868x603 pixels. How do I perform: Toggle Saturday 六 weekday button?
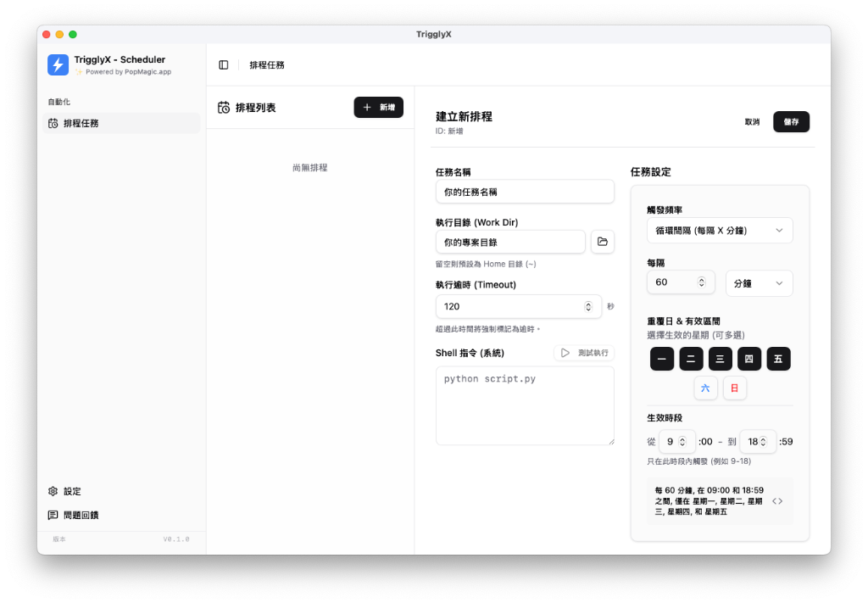click(x=705, y=388)
